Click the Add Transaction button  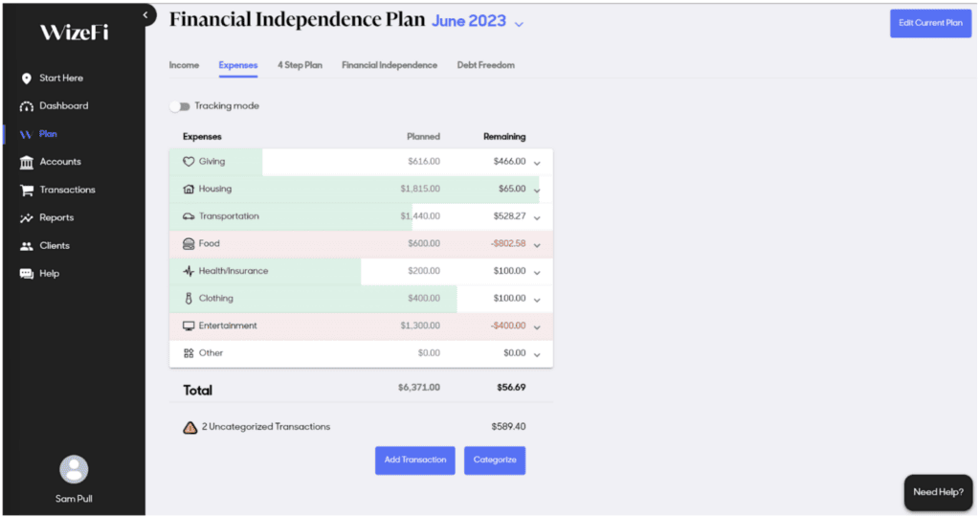[x=414, y=461]
